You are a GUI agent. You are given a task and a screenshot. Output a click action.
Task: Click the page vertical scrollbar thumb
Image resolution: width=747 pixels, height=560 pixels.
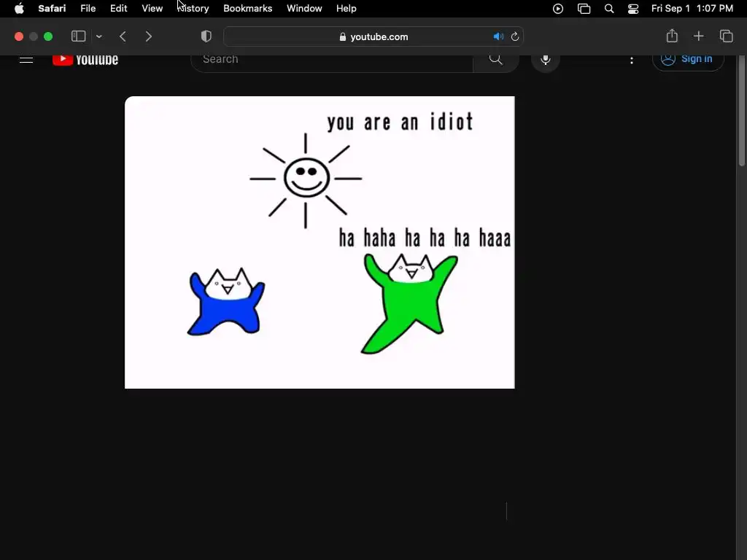[x=742, y=111]
